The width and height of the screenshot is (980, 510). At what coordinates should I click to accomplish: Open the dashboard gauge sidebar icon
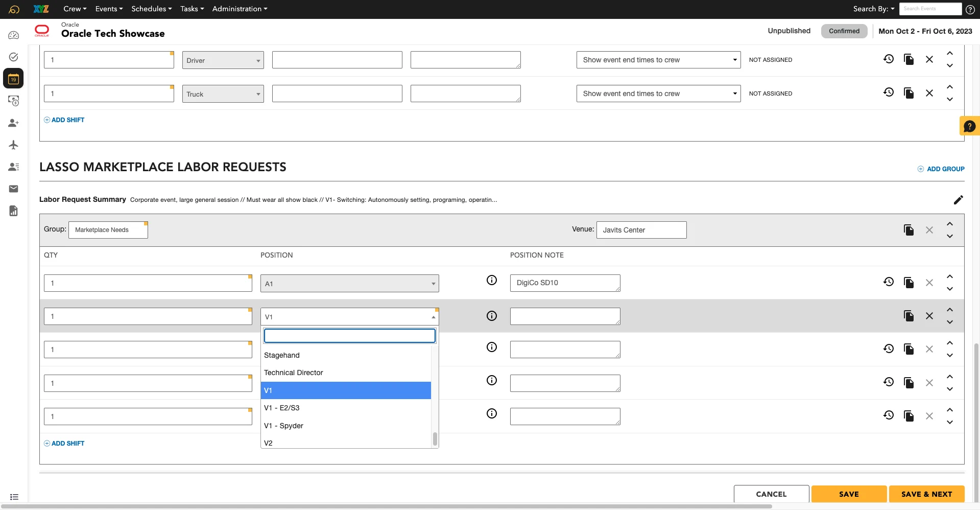point(14,35)
